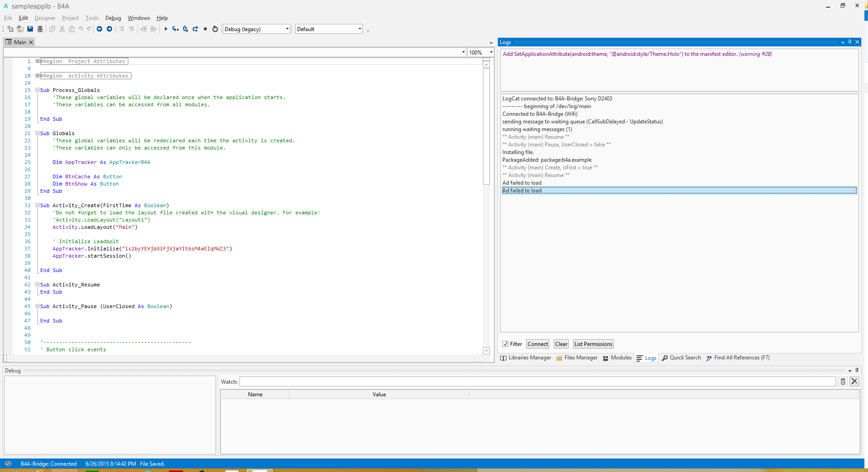Click the Restart circular arrow icon
Screen dimensions: 868x472
[215, 29]
